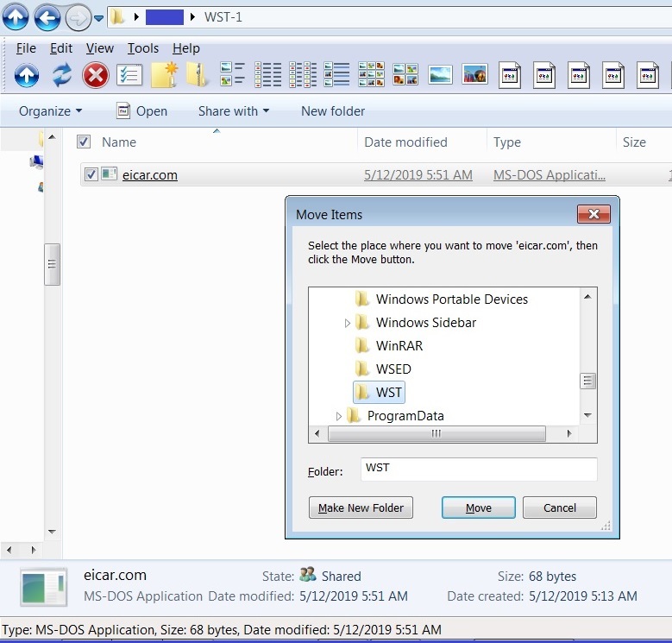Close the Move Items dialog
The width and height of the screenshot is (672, 643).
[593, 214]
